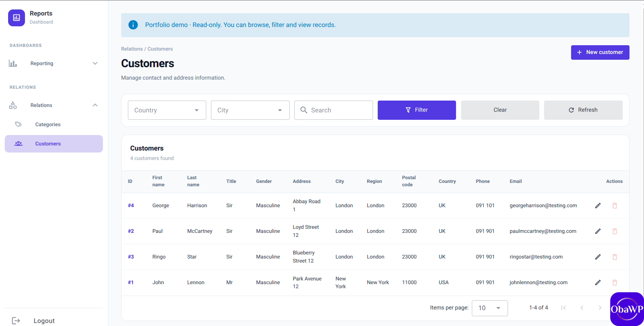Apply filters with the Filter button
Screen dimensions: 644x326
pos(417,110)
